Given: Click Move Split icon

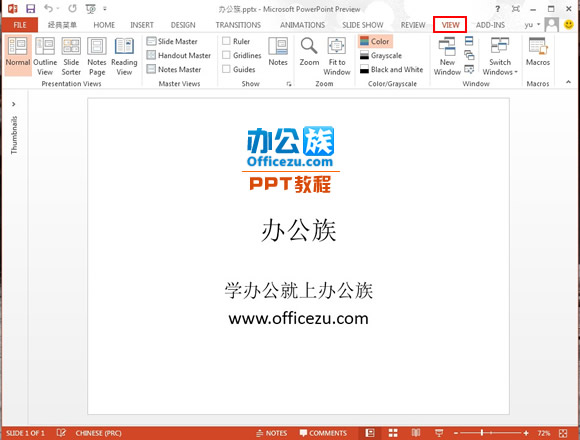Looking at the screenshot, I should coord(469,69).
